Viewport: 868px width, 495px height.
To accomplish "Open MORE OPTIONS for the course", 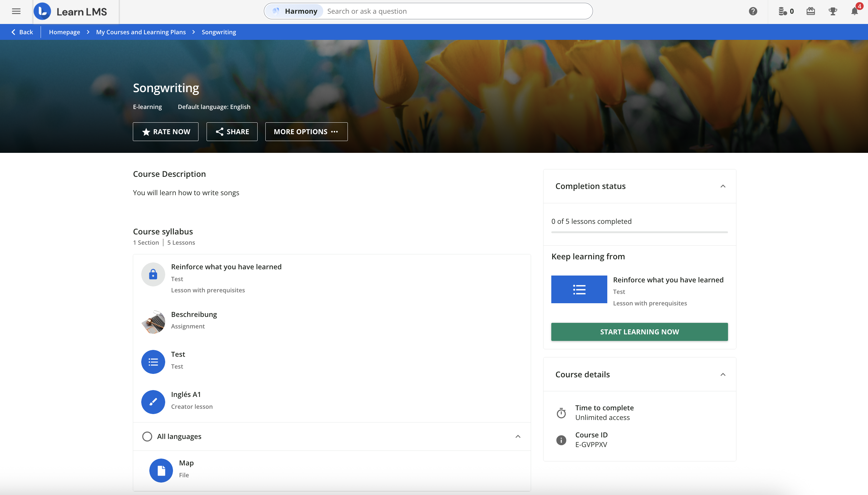I will click(306, 132).
